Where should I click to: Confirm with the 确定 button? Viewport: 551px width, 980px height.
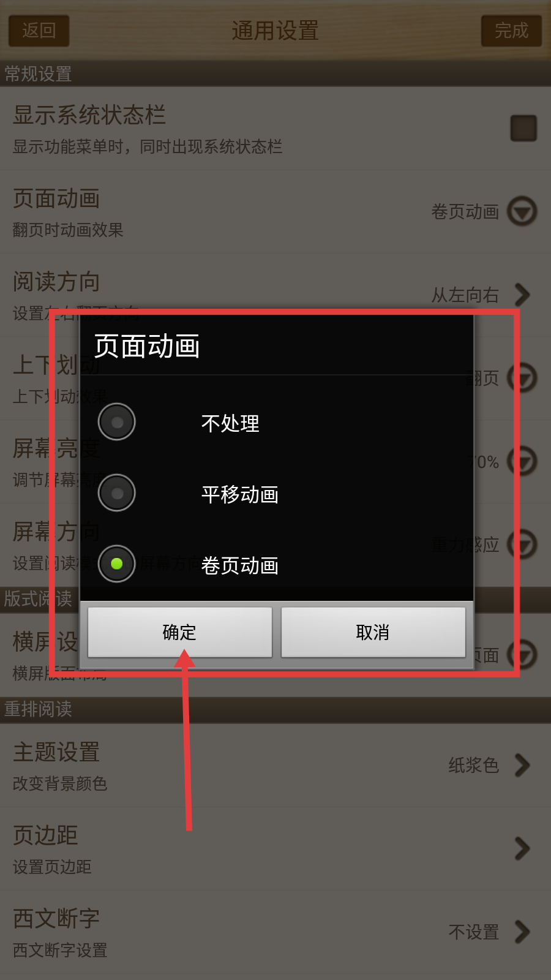[x=180, y=632]
